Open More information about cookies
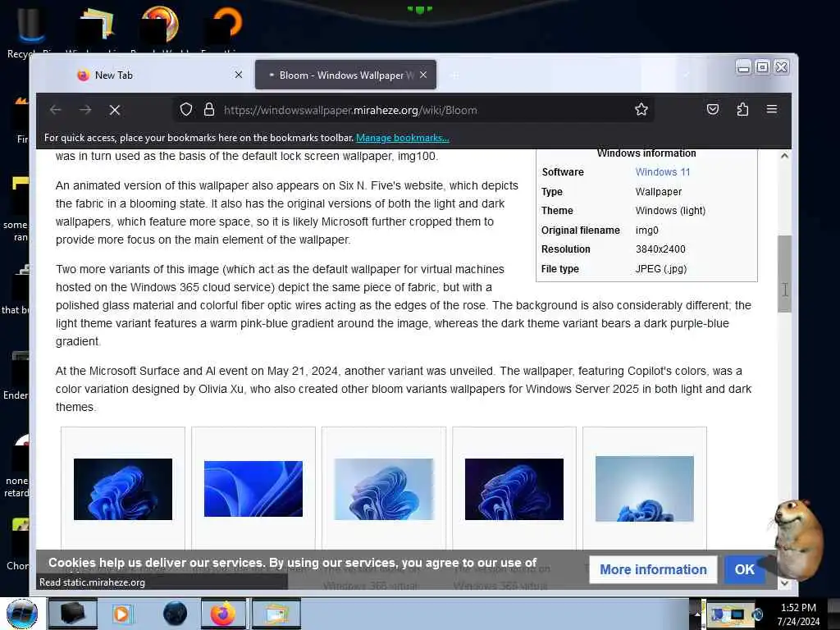Viewport: 840px width, 630px height. click(653, 569)
